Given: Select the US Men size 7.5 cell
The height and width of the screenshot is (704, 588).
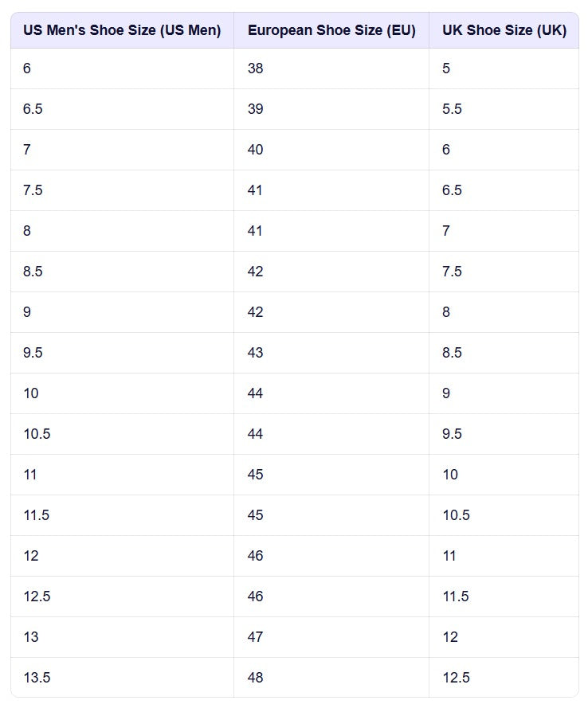Looking at the screenshot, I should pos(33,190).
